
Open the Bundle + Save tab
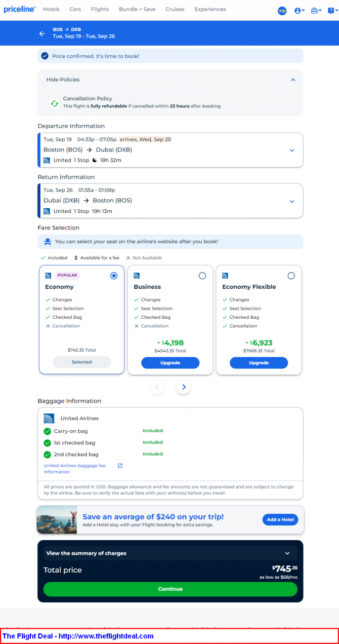(137, 9)
